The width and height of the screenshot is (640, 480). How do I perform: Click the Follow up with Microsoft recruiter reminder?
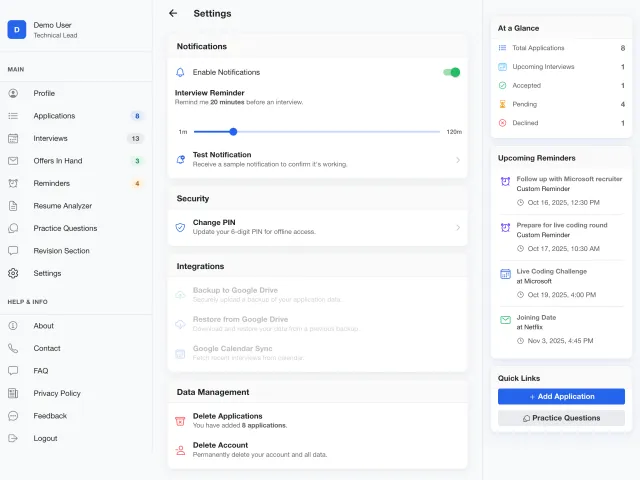point(561,191)
